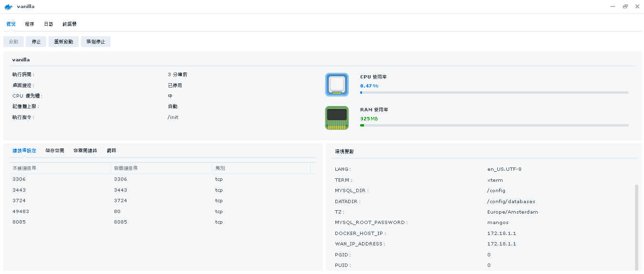Click the 停止 button to stop the container
Image resolution: width=644 pixels, height=274 pixels.
[36, 41]
